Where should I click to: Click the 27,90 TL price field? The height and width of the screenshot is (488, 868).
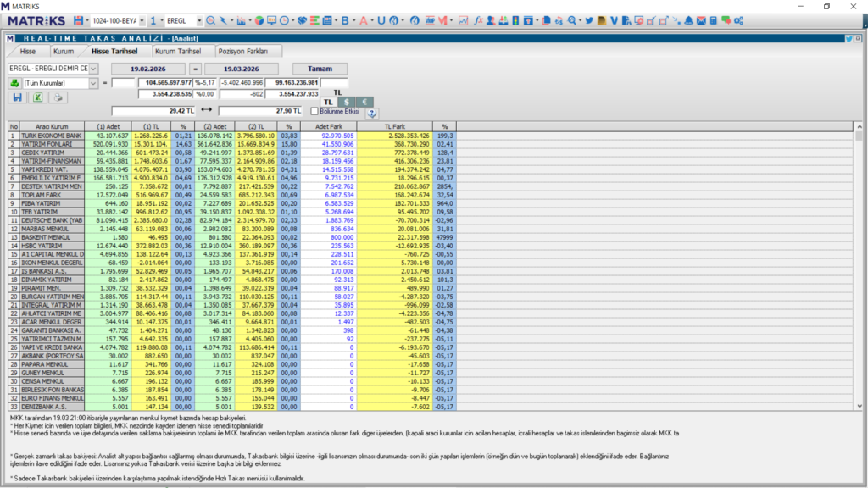pos(260,111)
